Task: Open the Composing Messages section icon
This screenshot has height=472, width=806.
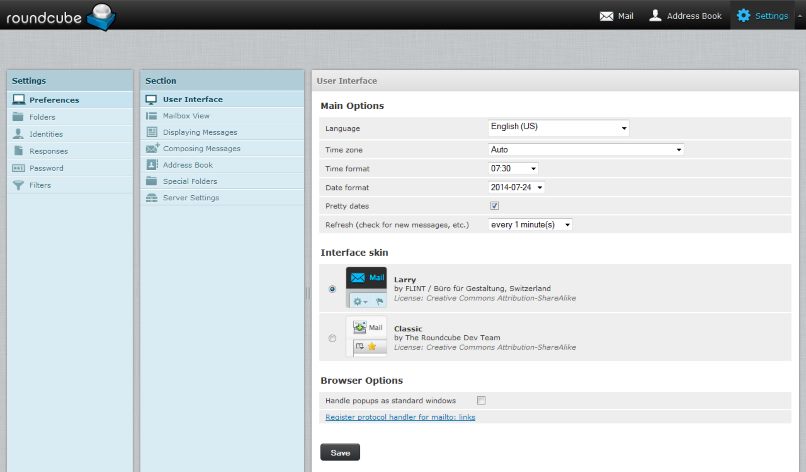Action: coord(152,148)
